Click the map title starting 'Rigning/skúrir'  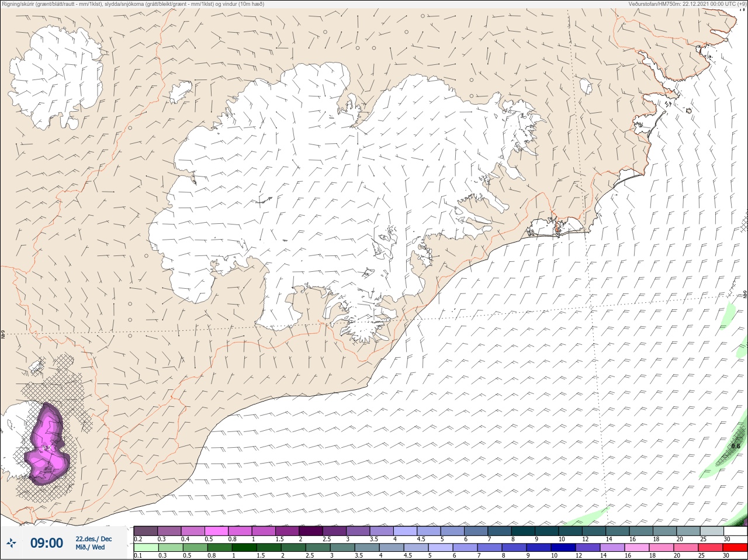133,4
